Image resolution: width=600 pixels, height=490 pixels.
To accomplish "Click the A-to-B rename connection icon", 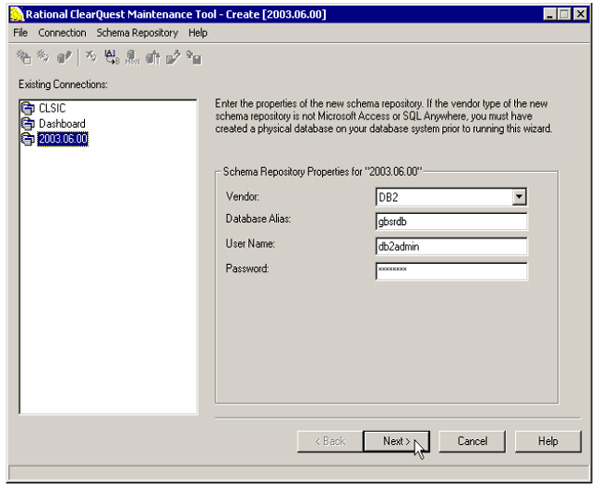I will click(x=112, y=57).
